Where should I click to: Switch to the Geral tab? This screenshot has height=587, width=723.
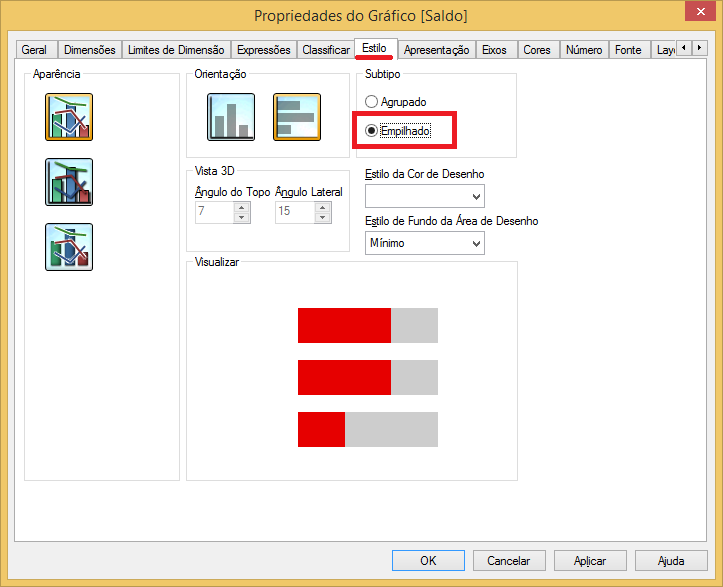point(34,50)
